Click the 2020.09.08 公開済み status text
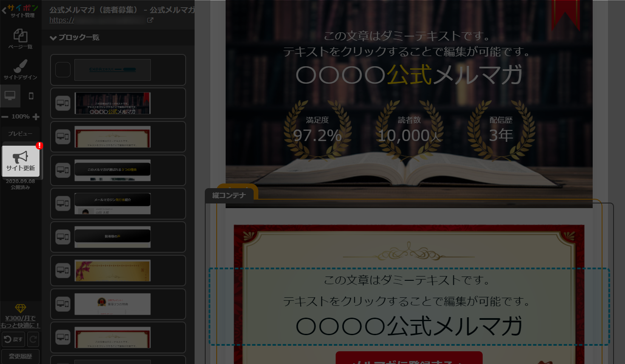Viewport: 625px width, 364px height. (20, 184)
